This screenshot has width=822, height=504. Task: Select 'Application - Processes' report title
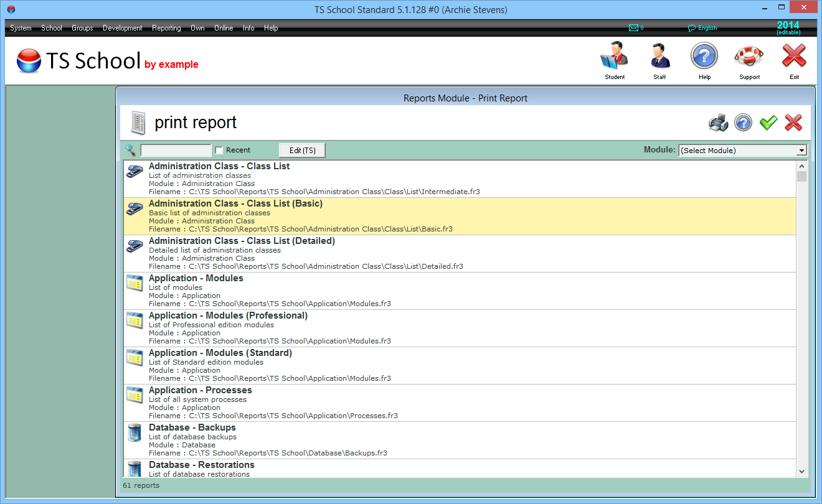pos(201,390)
